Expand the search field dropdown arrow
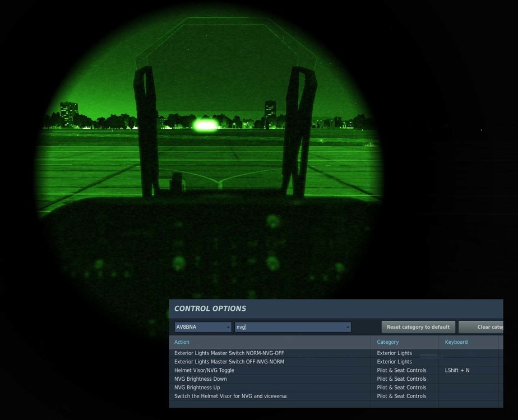The image size is (518, 420). tap(348, 327)
